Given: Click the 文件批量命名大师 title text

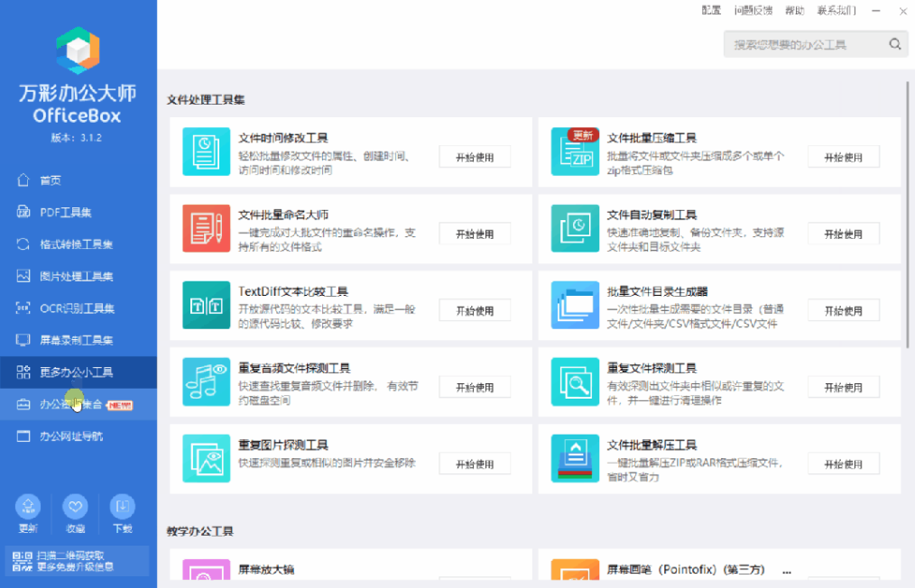Looking at the screenshot, I should (x=283, y=215).
